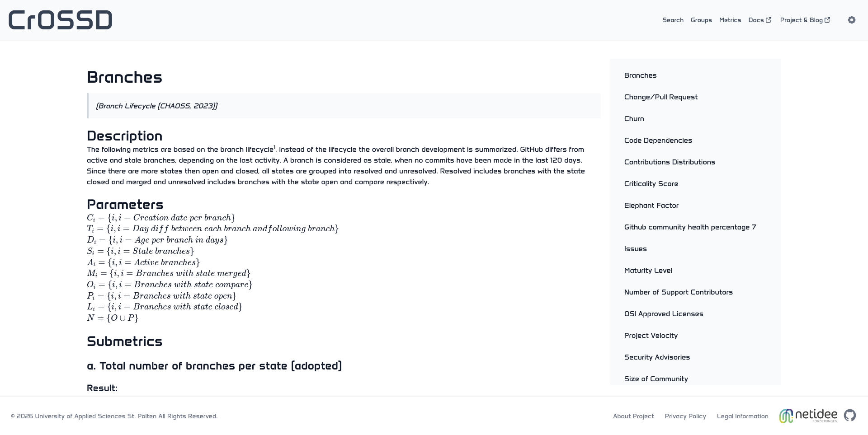The width and height of the screenshot is (868, 435).
Task: Go to the Groups page
Action: [x=701, y=20]
